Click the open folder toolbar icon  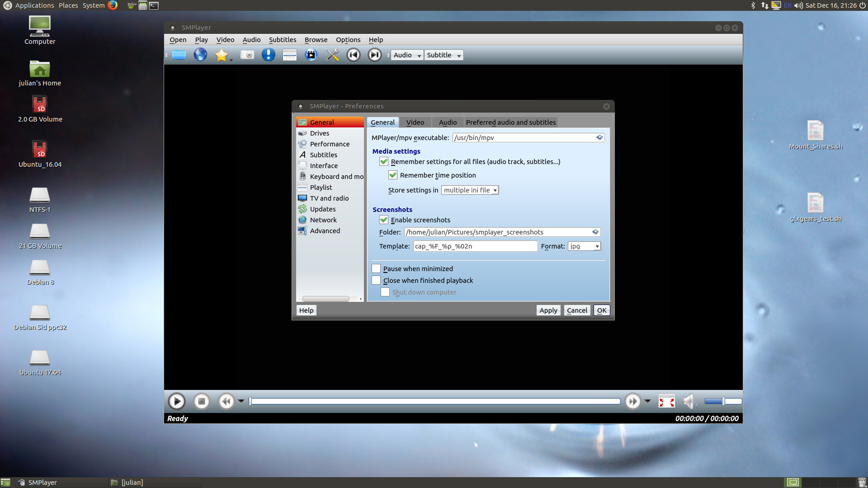[x=179, y=55]
